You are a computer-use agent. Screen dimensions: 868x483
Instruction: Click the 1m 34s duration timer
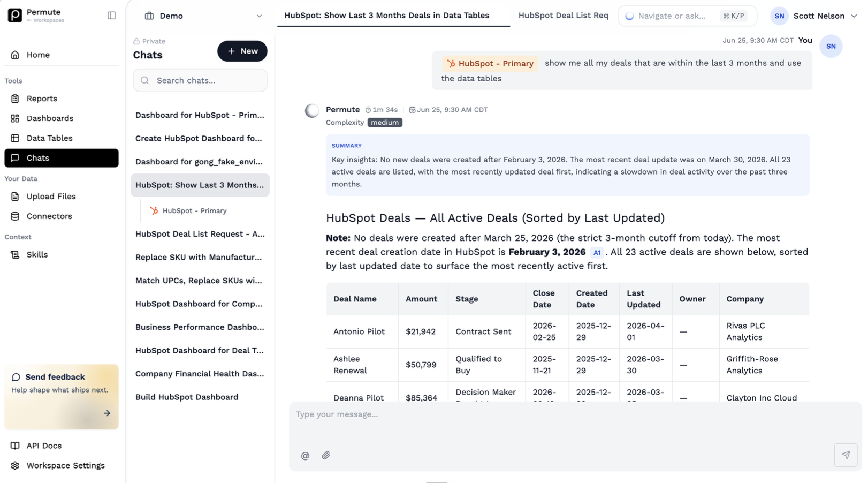[x=382, y=110]
